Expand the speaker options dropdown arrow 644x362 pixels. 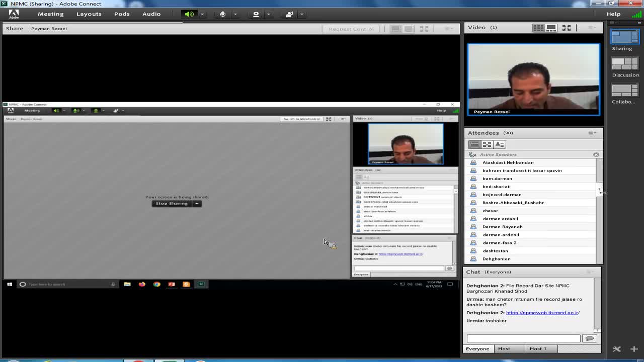point(202,14)
